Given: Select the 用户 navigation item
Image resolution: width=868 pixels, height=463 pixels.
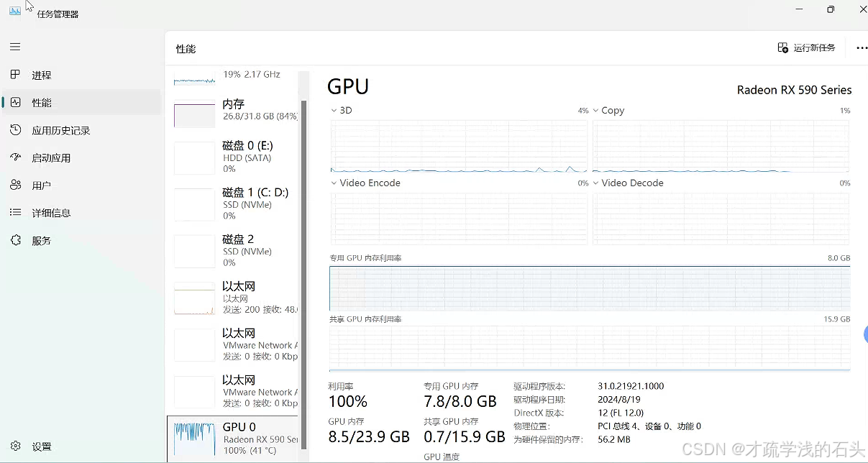Looking at the screenshot, I should pos(81,185).
